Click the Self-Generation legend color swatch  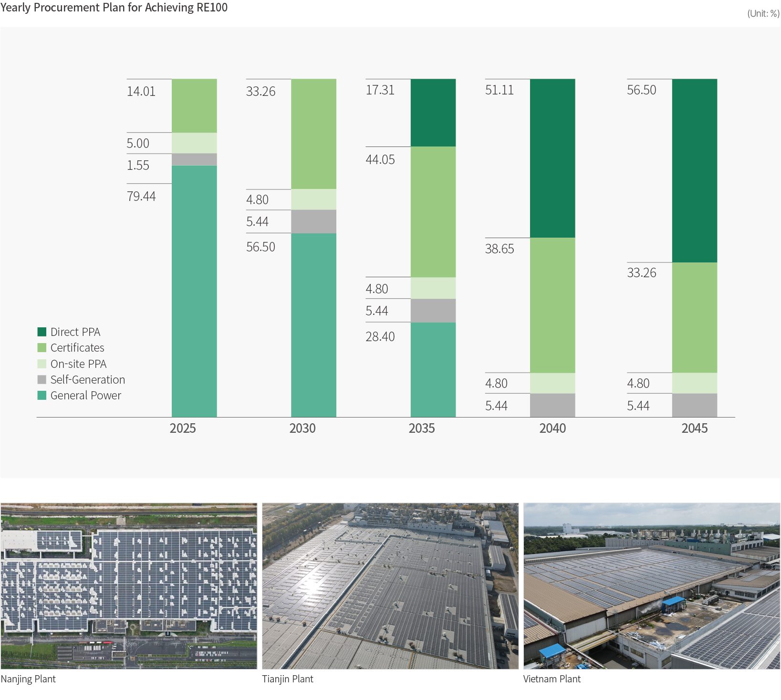coord(42,379)
